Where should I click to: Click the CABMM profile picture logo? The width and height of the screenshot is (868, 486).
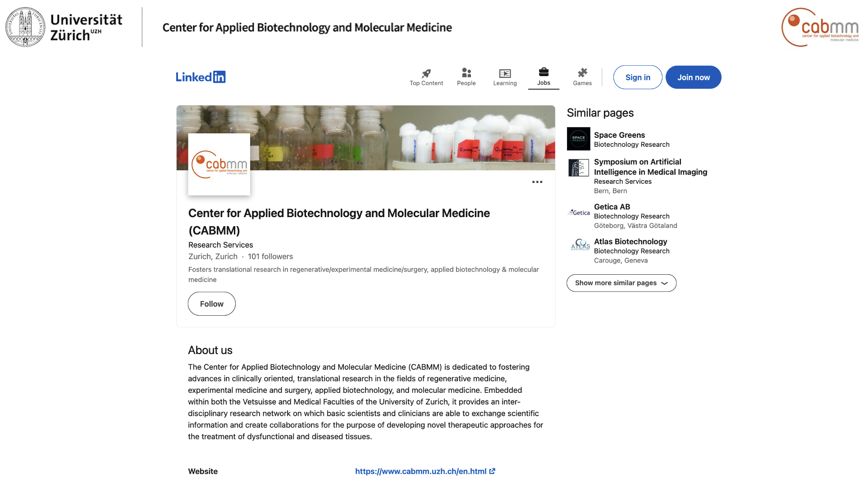coord(219,164)
